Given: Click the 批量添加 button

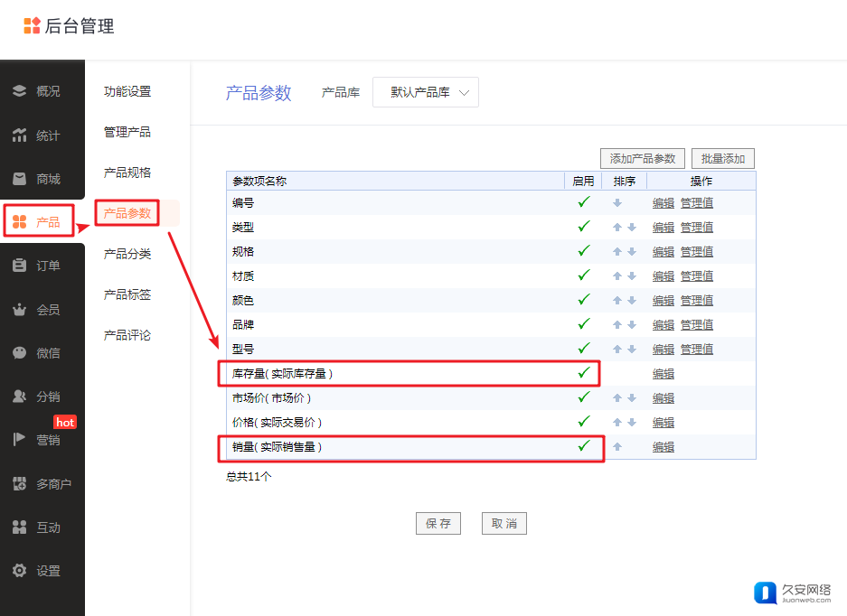Looking at the screenshot, I should pos(722,159).
